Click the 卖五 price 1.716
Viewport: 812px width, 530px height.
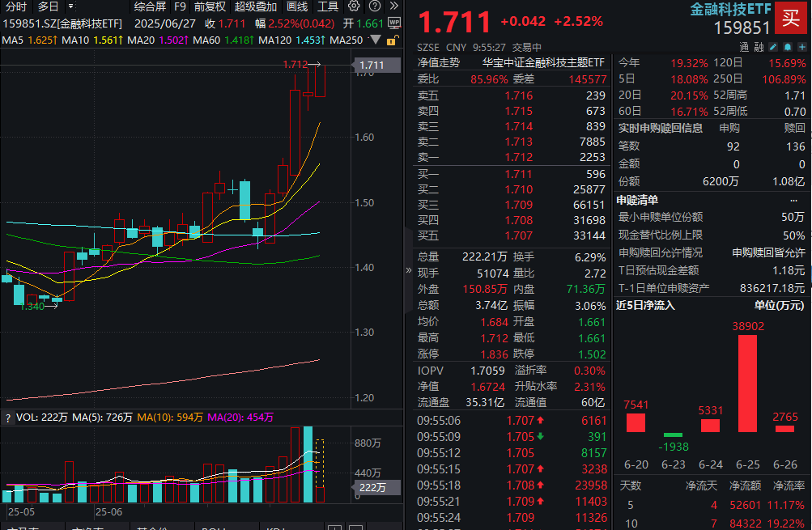(518, 95)
